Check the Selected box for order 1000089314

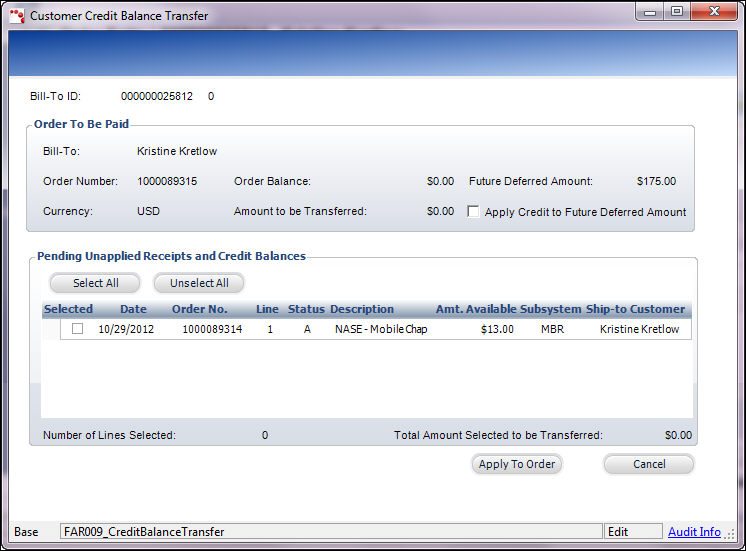(77, 329)
